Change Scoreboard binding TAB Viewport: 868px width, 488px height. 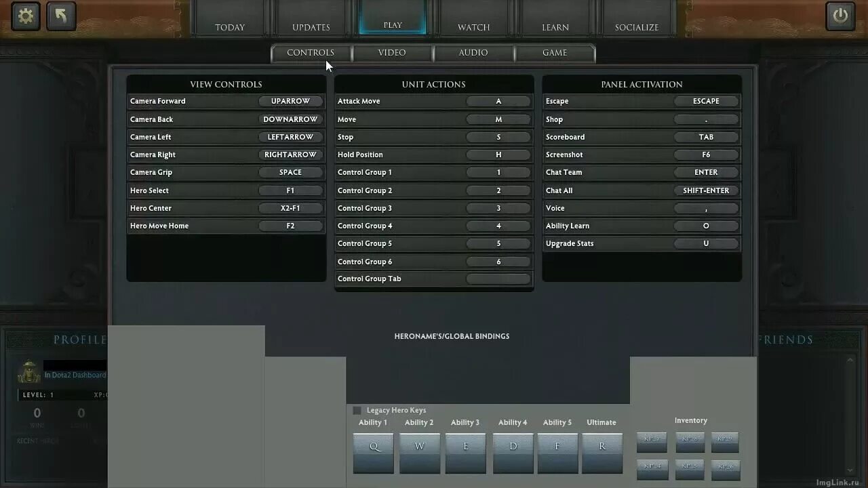(x=706, y=137)
